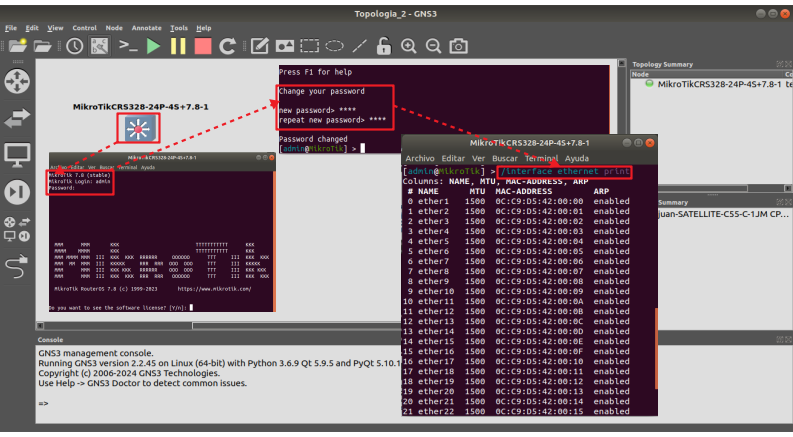Image resolution: width=793 pixels, height=437 pixels.
Task: Open the Node menu
Action: click(114, 28)
